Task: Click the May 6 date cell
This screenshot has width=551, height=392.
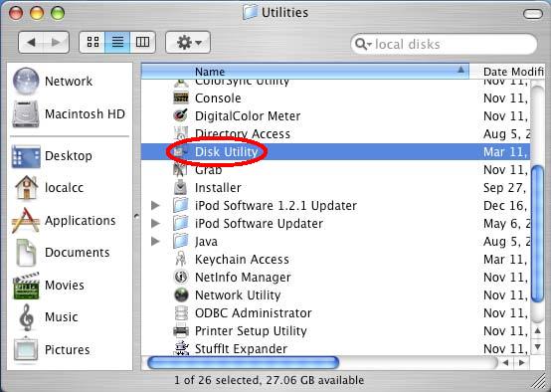Action: click(x=506, y=224)
